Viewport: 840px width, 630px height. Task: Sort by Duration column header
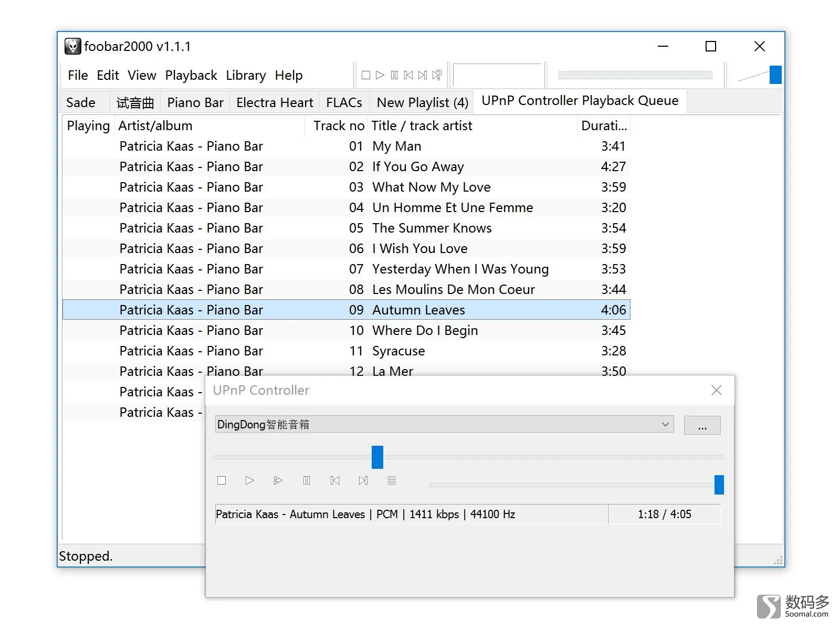tap(604, 126)
